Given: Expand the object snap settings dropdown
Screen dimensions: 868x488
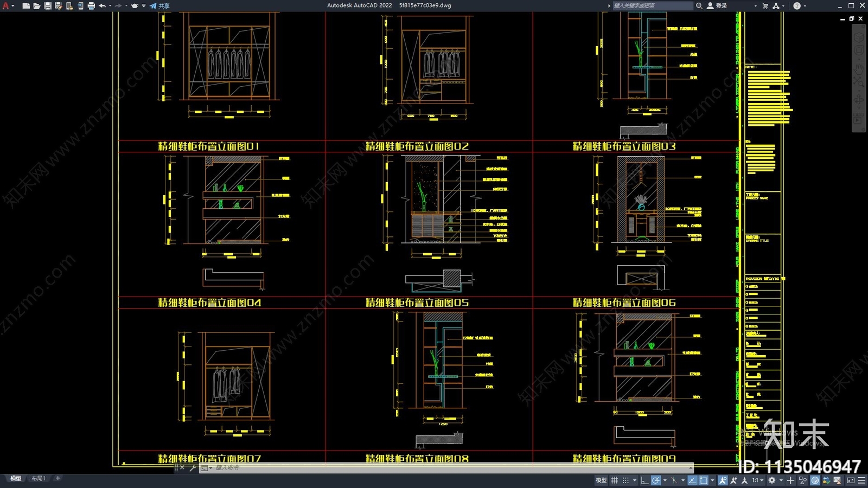Looking at the screenshot, I should click(x=712, y=480).
